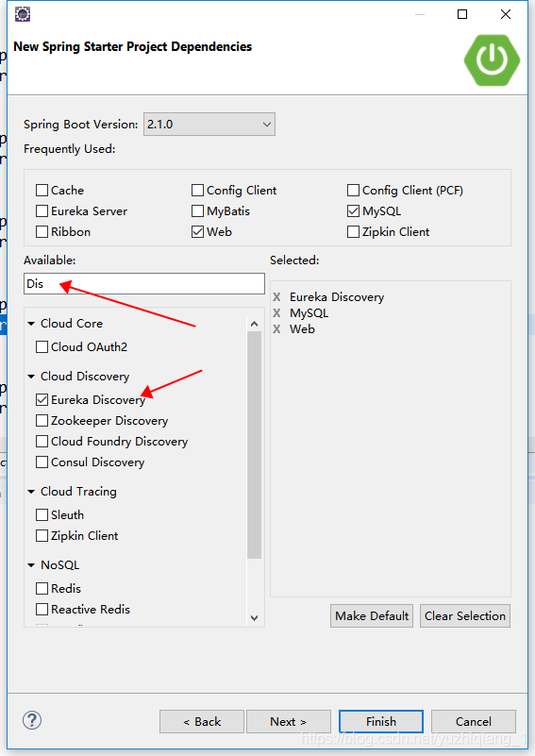Click the green Spring Boot power logo
The width and height of the screenshot is (535, 756).
pos(492,60)
